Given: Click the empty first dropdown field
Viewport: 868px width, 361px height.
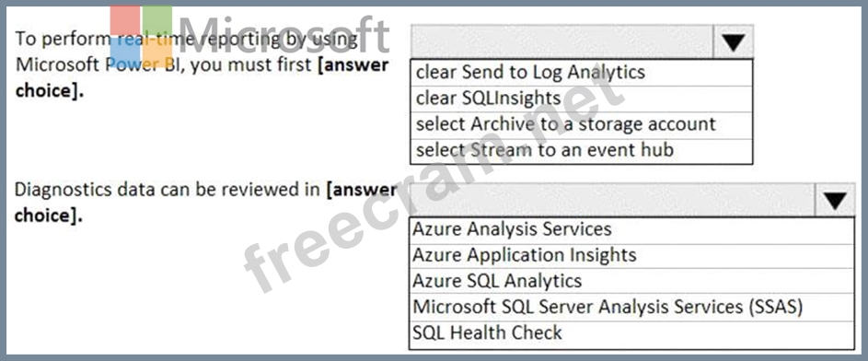Looking at the screenshot, I should point(561,41).
